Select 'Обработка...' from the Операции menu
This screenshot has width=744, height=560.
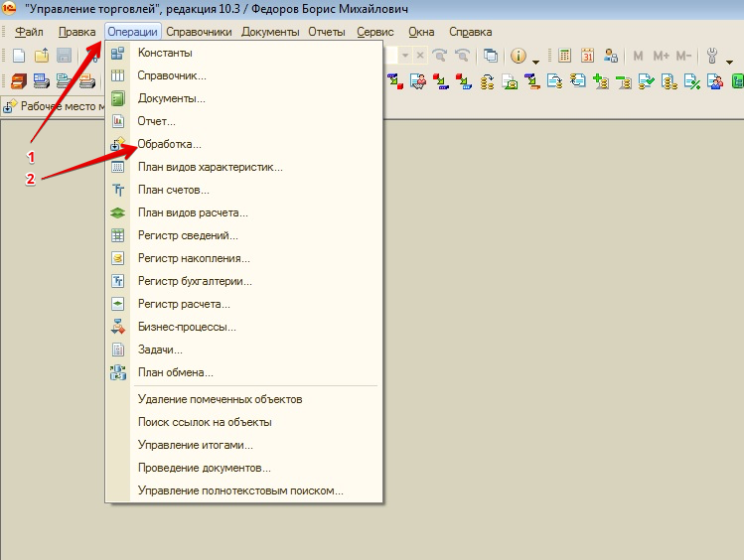[169, 144]
